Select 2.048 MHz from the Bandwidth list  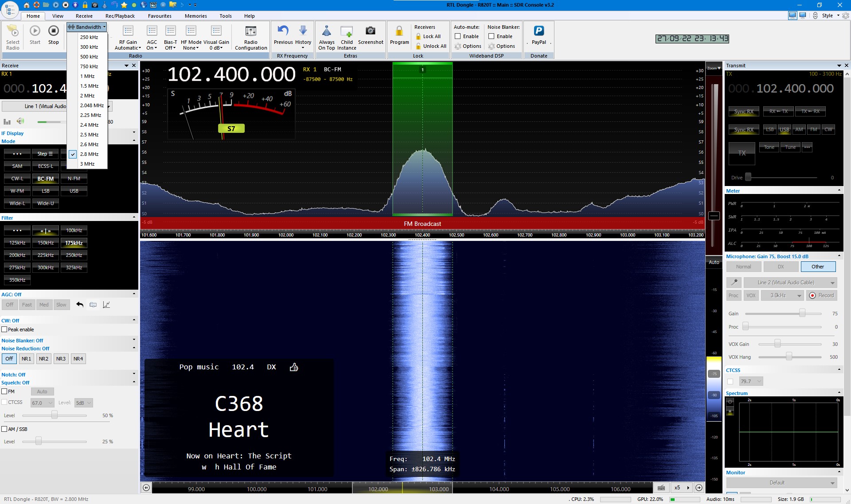[x=92, y=105]
